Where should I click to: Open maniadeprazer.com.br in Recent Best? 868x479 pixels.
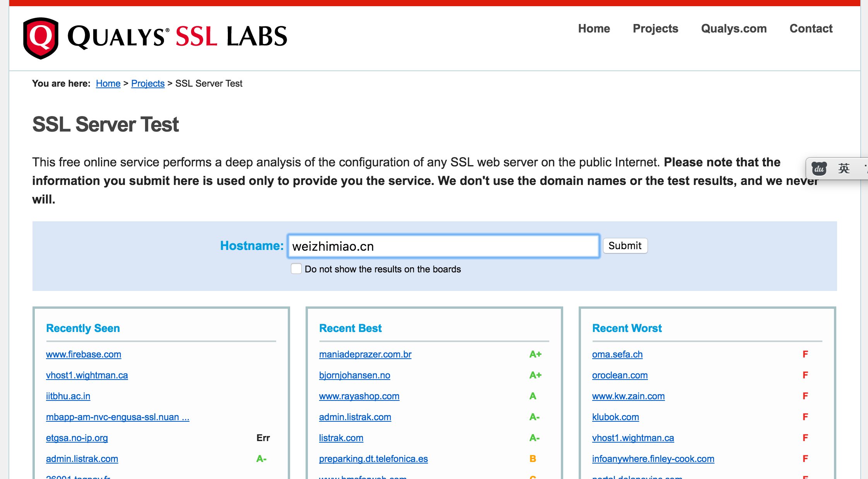coord(365,354)
